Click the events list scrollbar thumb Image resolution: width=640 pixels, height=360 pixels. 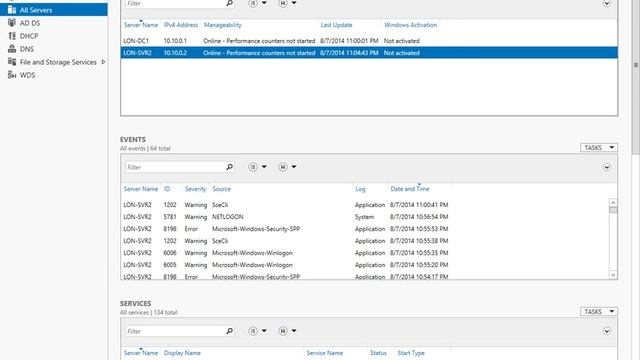tap(613, 210)
